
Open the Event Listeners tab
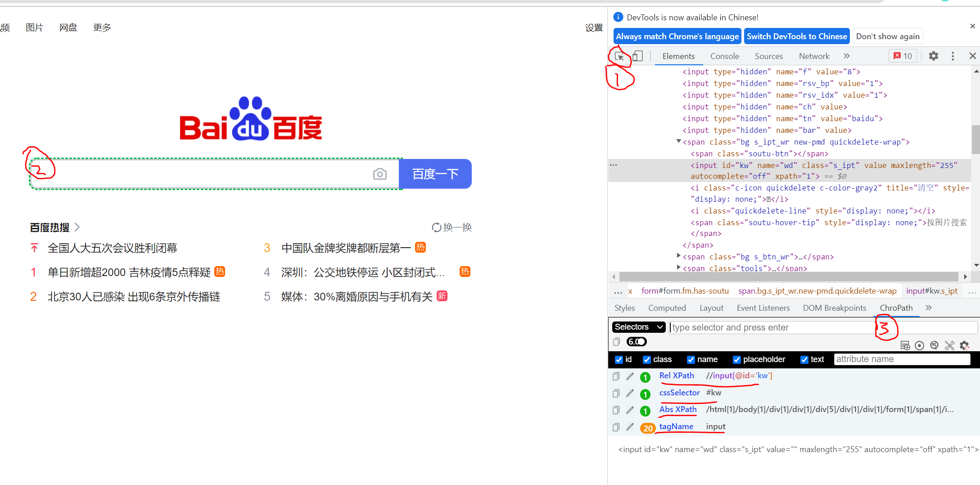[x=763, y=308]
